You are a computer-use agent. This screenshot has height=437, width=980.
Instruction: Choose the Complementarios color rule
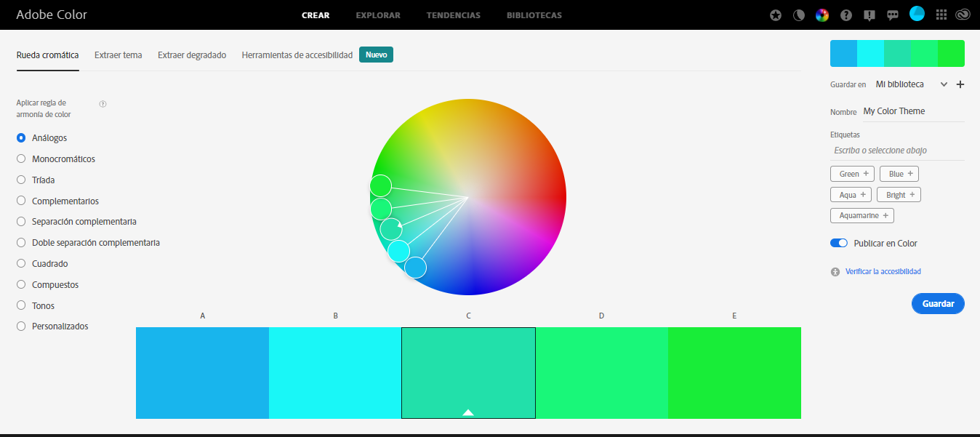20,201
